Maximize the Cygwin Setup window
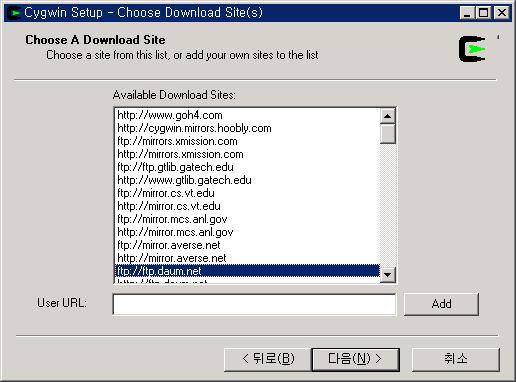Image resolution: width=516 pixels, height=382 pixels. pyautogui.click(x=483, y=13)
